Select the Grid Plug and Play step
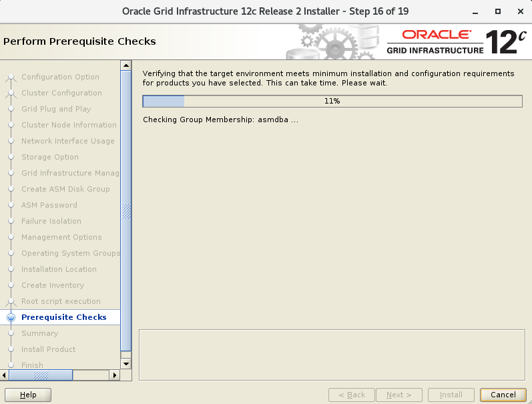The image size is (532, 404). point(56,109)
